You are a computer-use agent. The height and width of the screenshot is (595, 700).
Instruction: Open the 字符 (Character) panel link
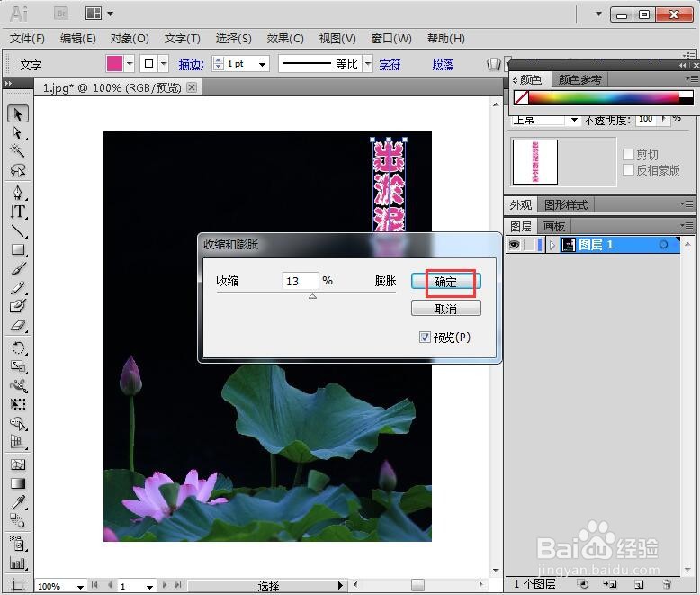pyautogui.click(x=390, y=64)
